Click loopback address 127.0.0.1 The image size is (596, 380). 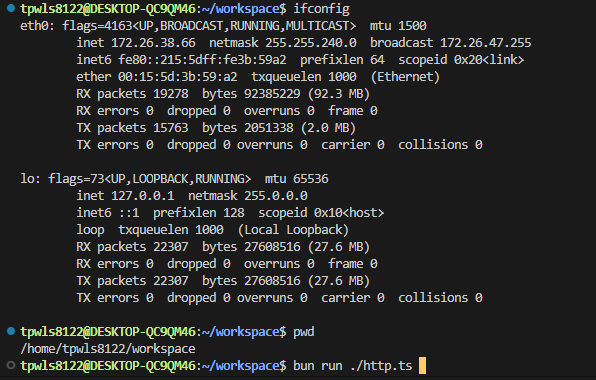coord(143,196)
